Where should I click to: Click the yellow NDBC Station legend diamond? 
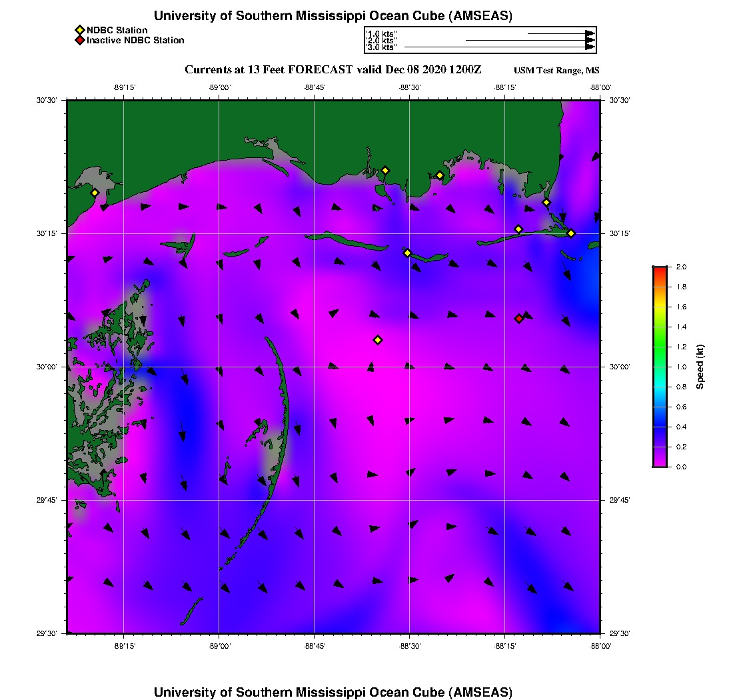pyautogui.click(x=79, y=30)
